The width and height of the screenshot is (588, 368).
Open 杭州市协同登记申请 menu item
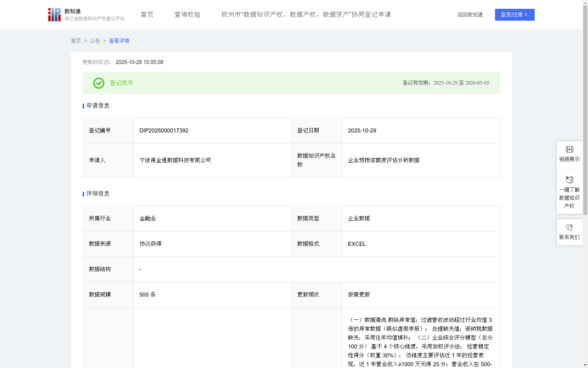306,15
